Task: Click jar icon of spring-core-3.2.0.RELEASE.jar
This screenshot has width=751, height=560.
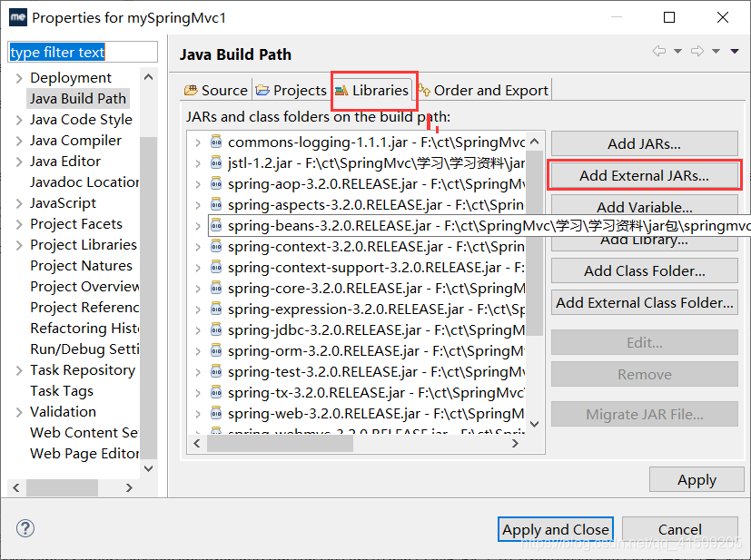Action: [216, 288]
